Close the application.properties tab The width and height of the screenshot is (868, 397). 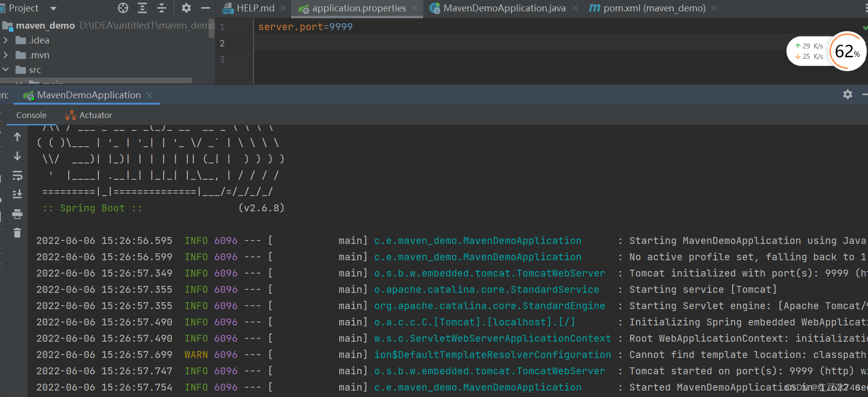click(415, 8)
